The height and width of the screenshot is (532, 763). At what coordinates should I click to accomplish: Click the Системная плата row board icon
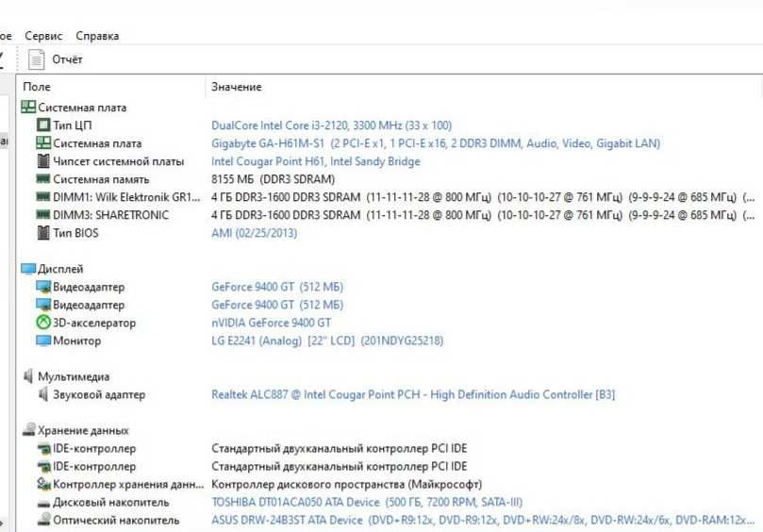pos(43,143)
